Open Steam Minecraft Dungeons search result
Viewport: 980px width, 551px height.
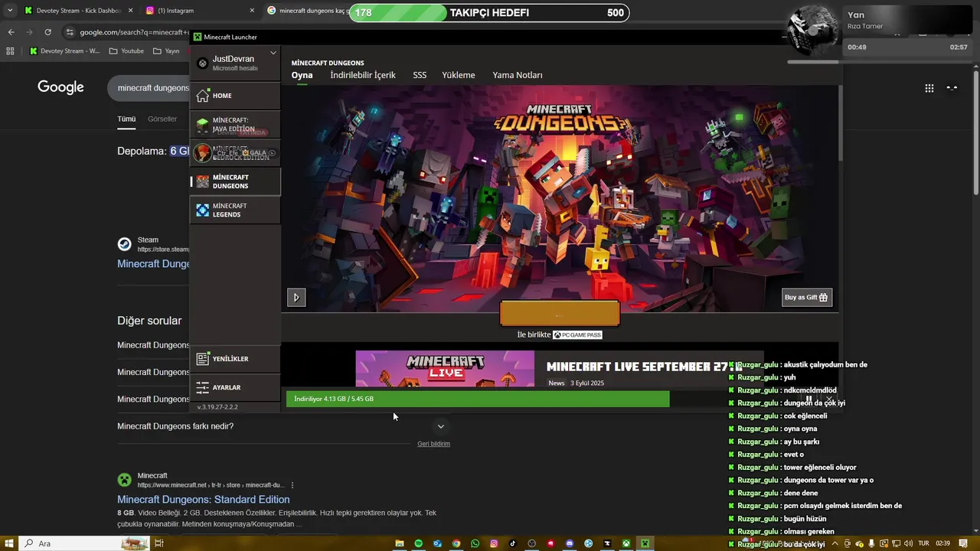tap(153, 264)
